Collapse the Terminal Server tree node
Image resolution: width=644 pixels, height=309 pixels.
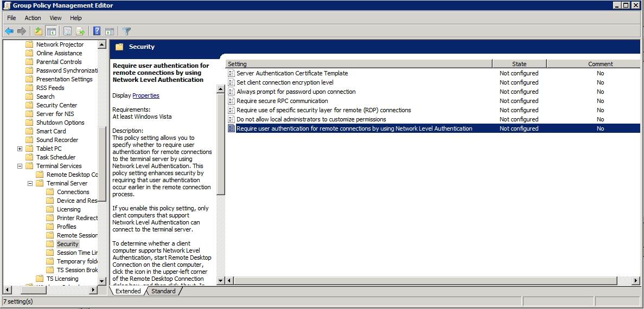[x=30, y=183]
